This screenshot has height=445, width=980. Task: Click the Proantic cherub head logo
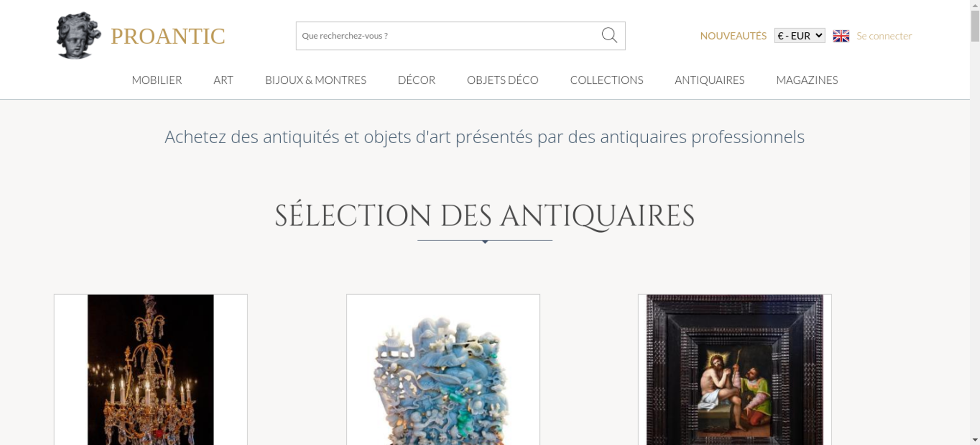[x=78, y=36]
